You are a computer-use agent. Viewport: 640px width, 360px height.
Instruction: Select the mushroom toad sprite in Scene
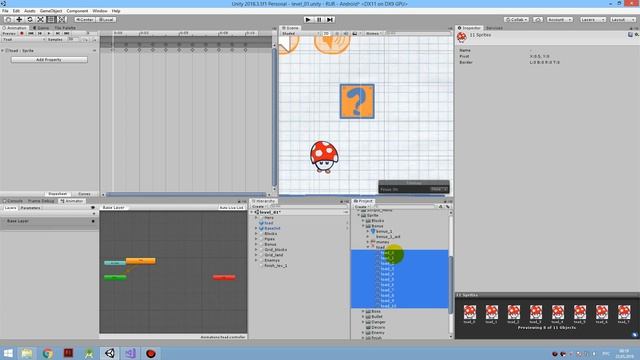(x=324, y=157)
